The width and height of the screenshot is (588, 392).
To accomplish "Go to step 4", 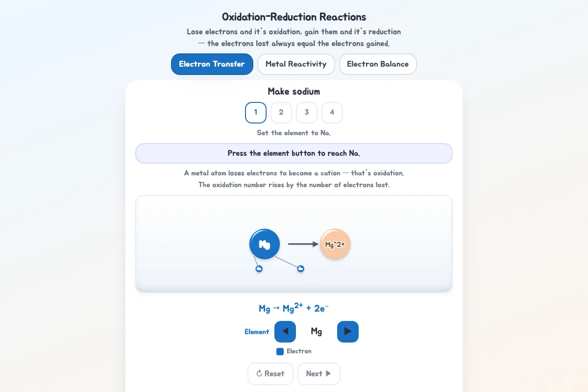I will pyautogui.click(x=332, y=113).
